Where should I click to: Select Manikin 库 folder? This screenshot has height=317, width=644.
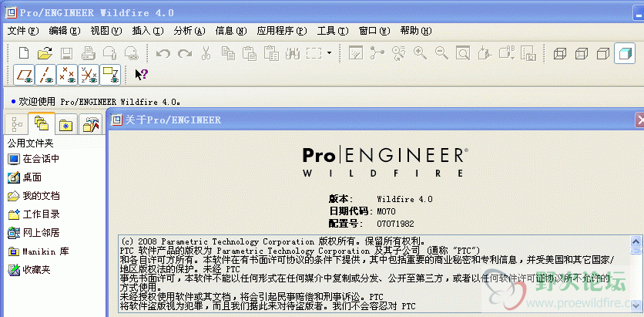click(x=39, y=251)
